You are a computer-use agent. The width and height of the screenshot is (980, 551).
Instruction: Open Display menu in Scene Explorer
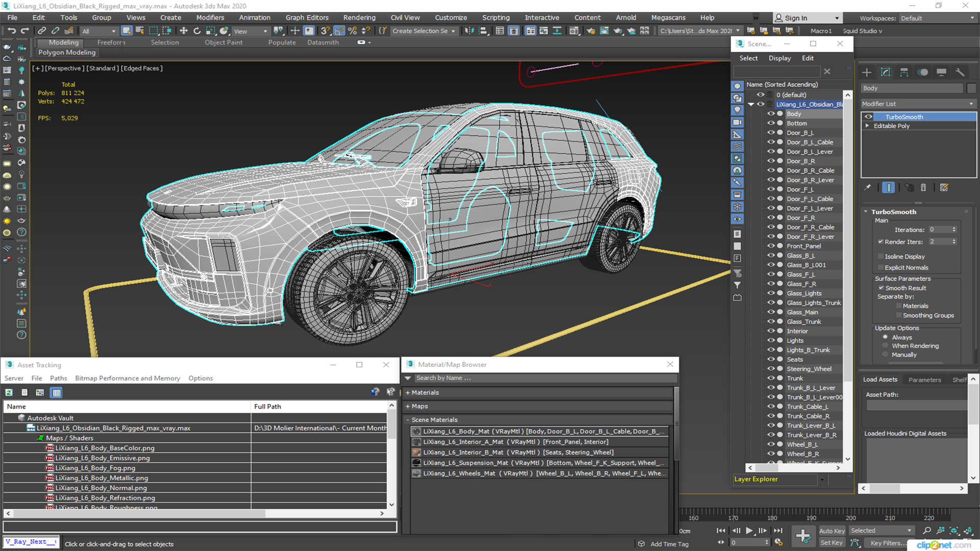(780, 58)
